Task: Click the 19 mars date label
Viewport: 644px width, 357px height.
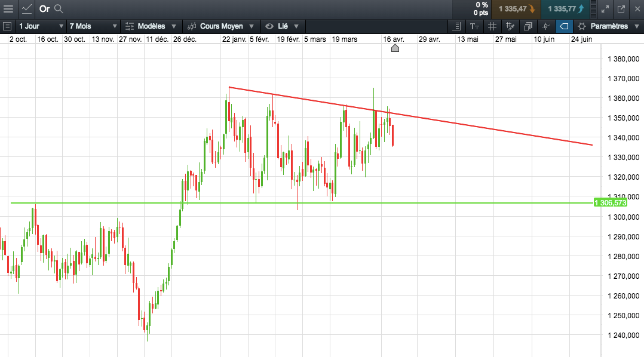Action: coord(344,39)
